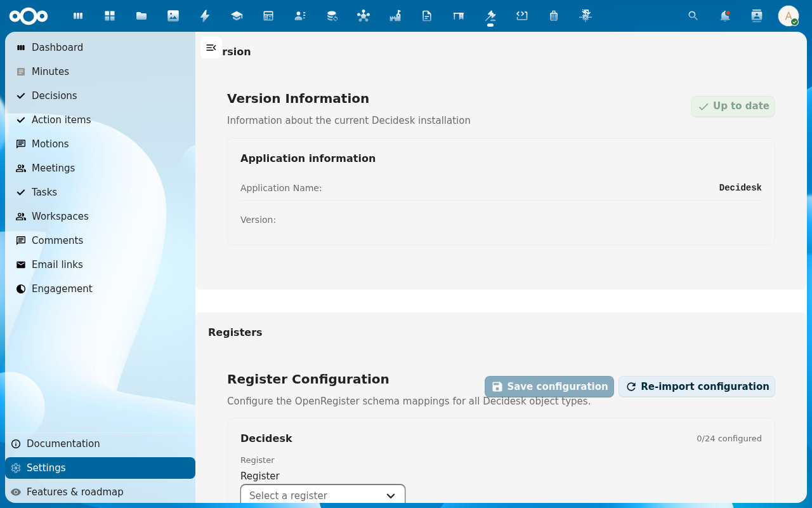
Task: Click the 'Version Information' heading
Action: tap(298, 98)
